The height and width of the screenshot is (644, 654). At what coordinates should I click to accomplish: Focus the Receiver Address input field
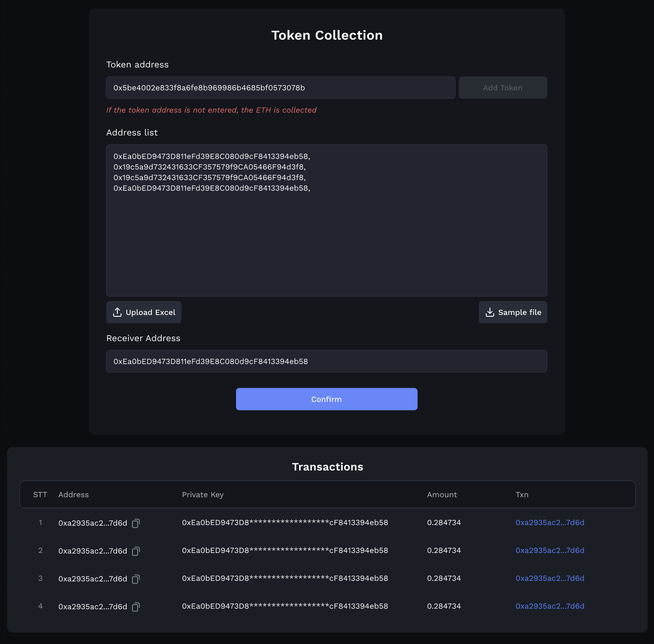coord(327,361)
